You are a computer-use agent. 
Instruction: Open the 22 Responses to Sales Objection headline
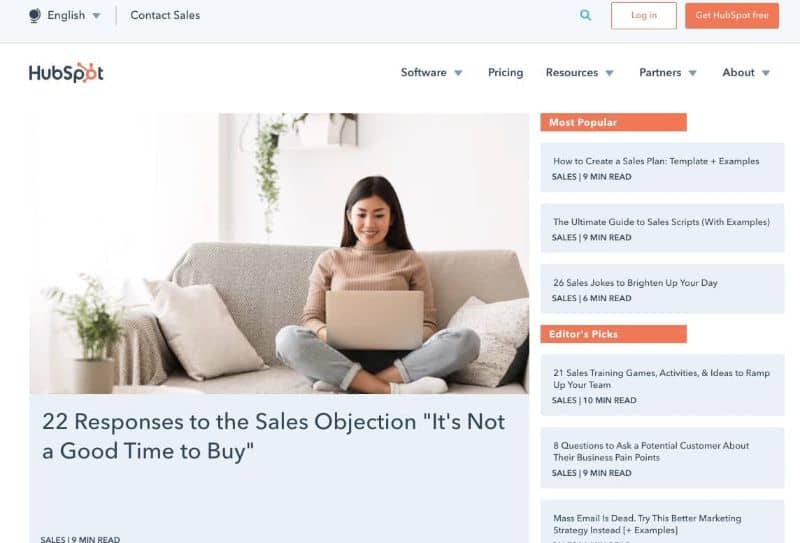(x=273, y=436)
